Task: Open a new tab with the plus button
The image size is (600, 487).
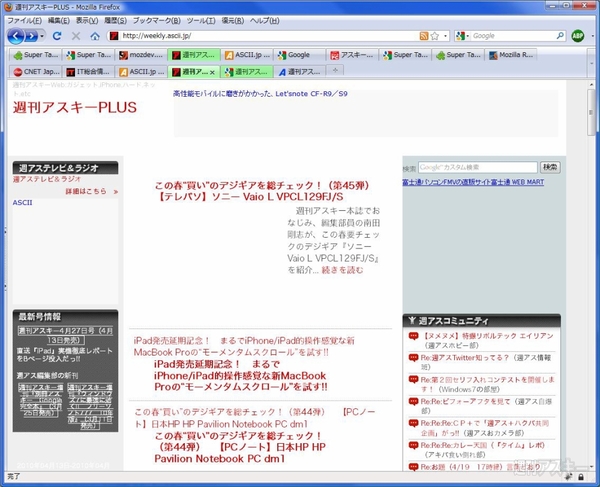Action: (335, 71)
